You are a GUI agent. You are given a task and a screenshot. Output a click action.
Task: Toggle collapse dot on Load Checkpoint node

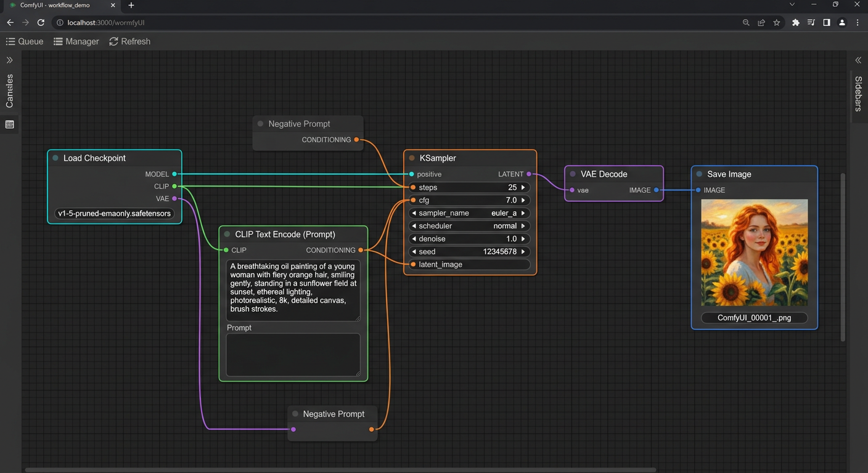pos(55,158)
